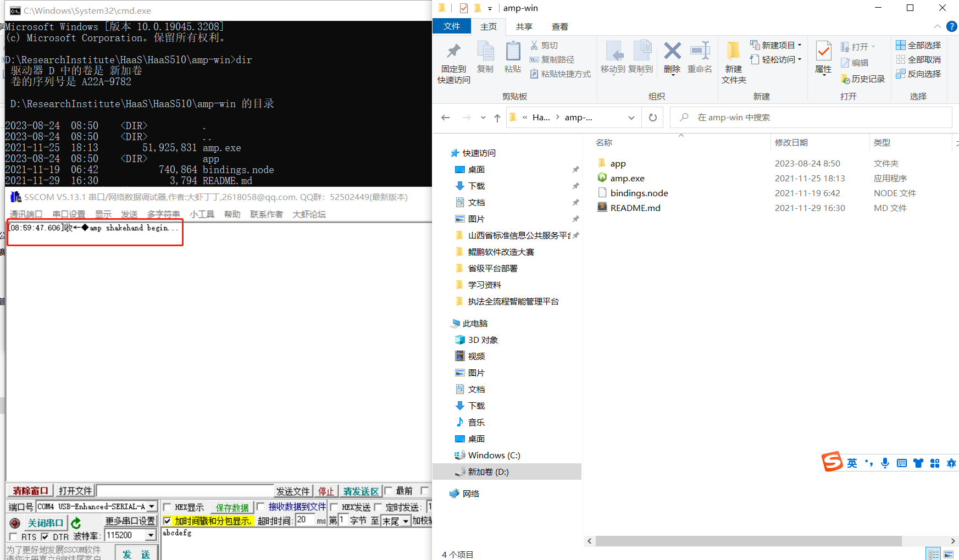Switch to the 查看 (View) ribbon tab
This screenshot has height=560, width=959.
(559, 26)
